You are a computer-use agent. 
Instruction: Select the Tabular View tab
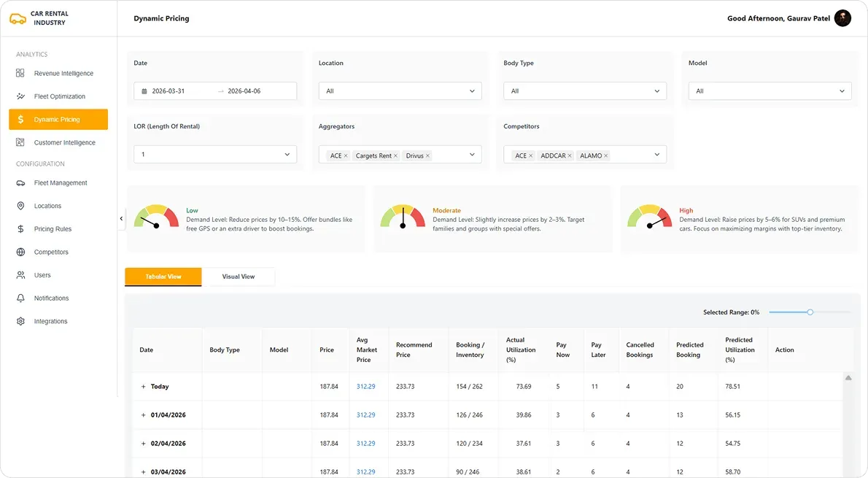point(163,277)
